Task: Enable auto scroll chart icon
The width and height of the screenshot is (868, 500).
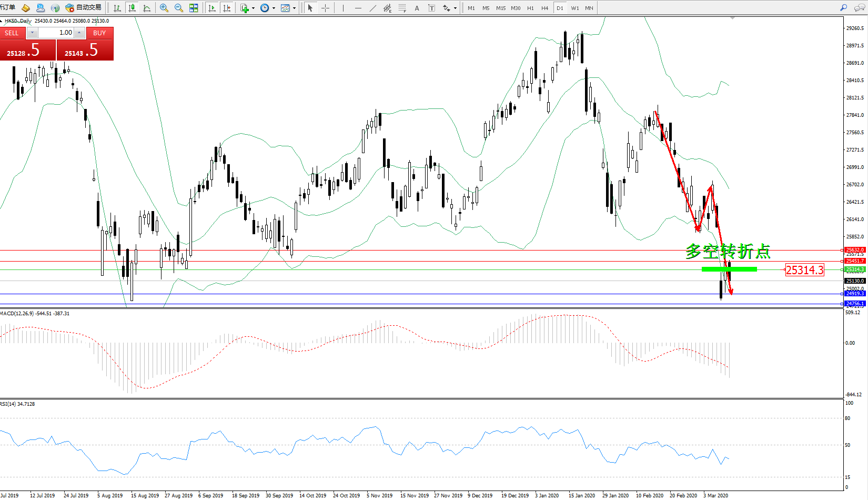Action: pyautogui.click(x=212, y=8)
